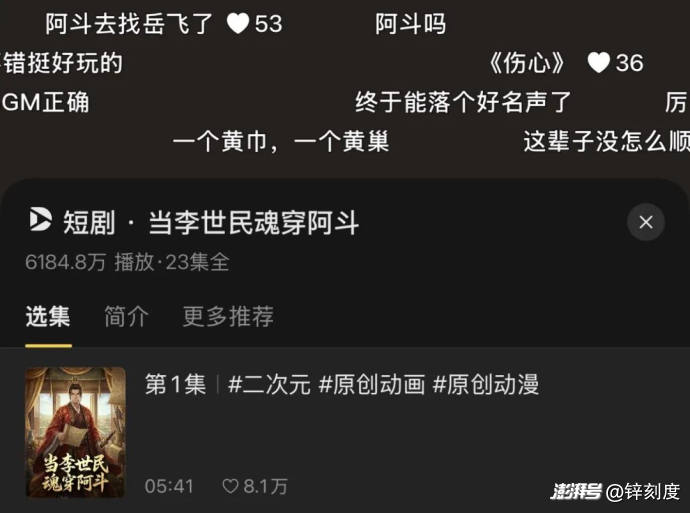Open the episode 1 cover thumbnail
This screenshot has height=513, width=690.
click(75, 432)
